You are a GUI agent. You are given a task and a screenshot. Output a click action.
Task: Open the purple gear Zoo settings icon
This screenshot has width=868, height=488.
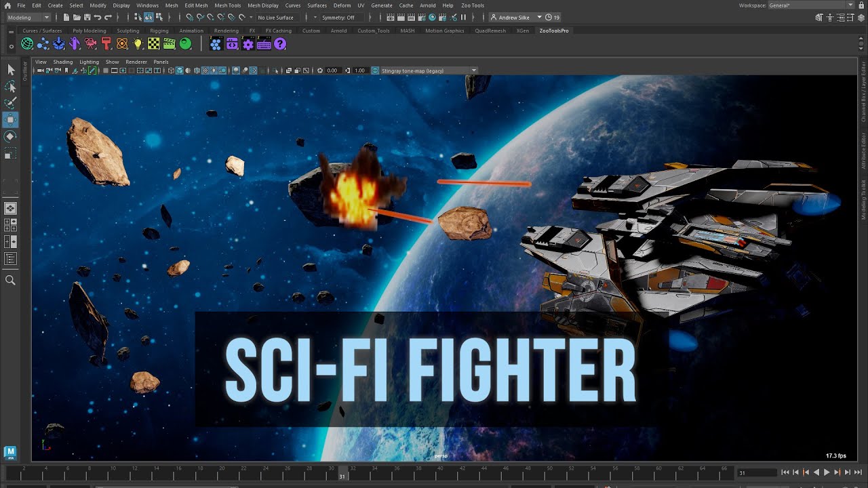(x=248, y=44)
